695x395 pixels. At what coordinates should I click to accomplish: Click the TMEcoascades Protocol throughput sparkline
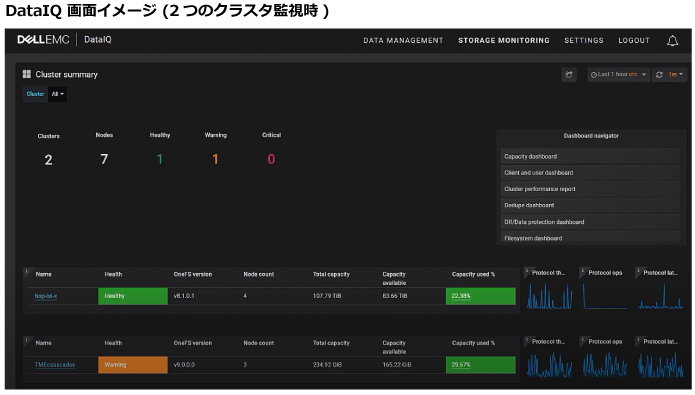coord(549,365)
